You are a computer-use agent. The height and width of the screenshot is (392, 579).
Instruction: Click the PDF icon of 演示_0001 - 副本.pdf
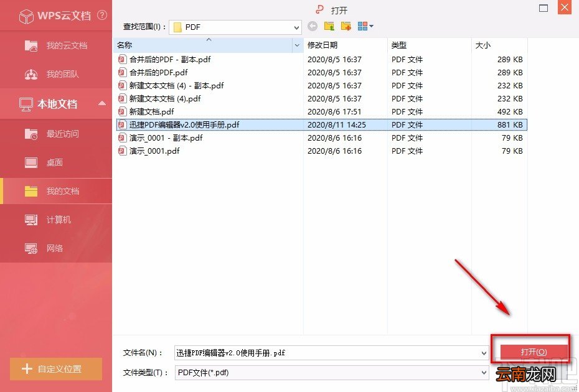click(122, 138)
